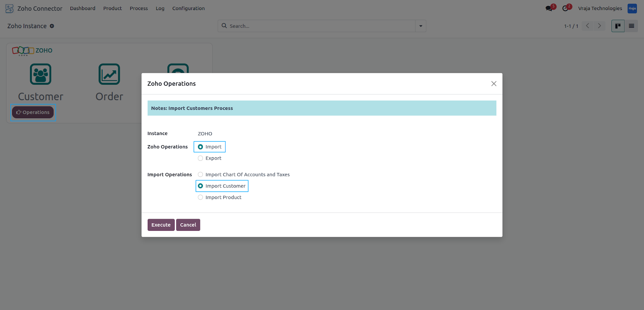
Task: Open the Process menu
Action: click(139, 8)
